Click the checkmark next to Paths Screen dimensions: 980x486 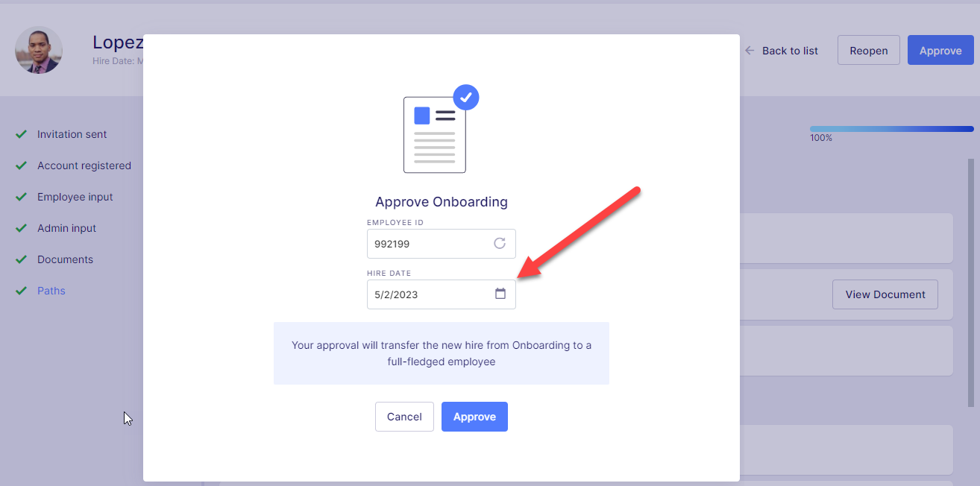tap(22, 291)
